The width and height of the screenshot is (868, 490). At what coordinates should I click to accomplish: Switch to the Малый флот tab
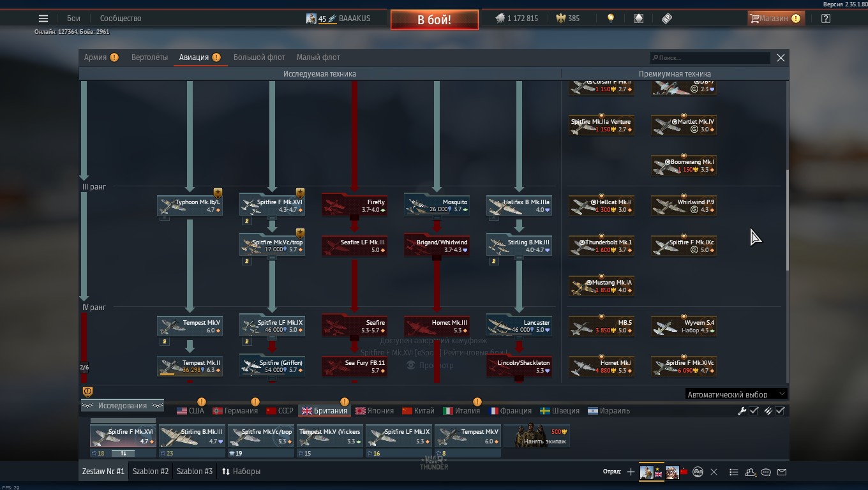click(x=318, y=57)
